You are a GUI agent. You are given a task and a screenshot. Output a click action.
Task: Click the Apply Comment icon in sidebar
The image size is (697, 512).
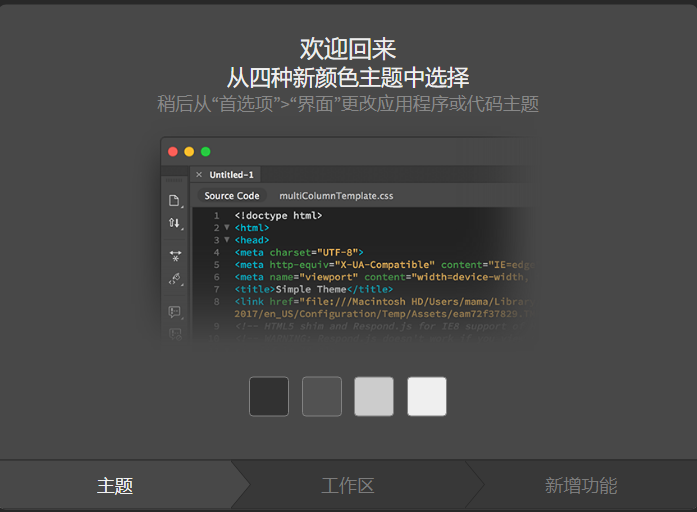pyautogui.click(x=175, y=312)
